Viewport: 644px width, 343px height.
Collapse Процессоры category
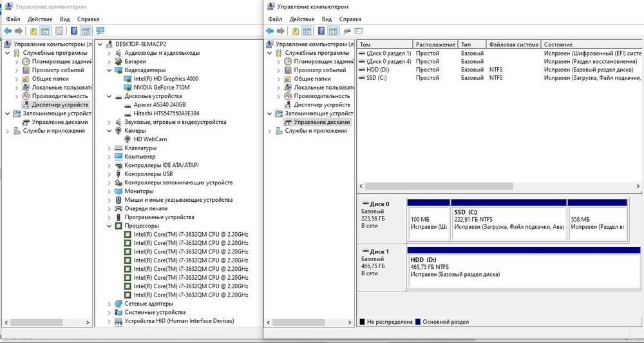(109, 226)
